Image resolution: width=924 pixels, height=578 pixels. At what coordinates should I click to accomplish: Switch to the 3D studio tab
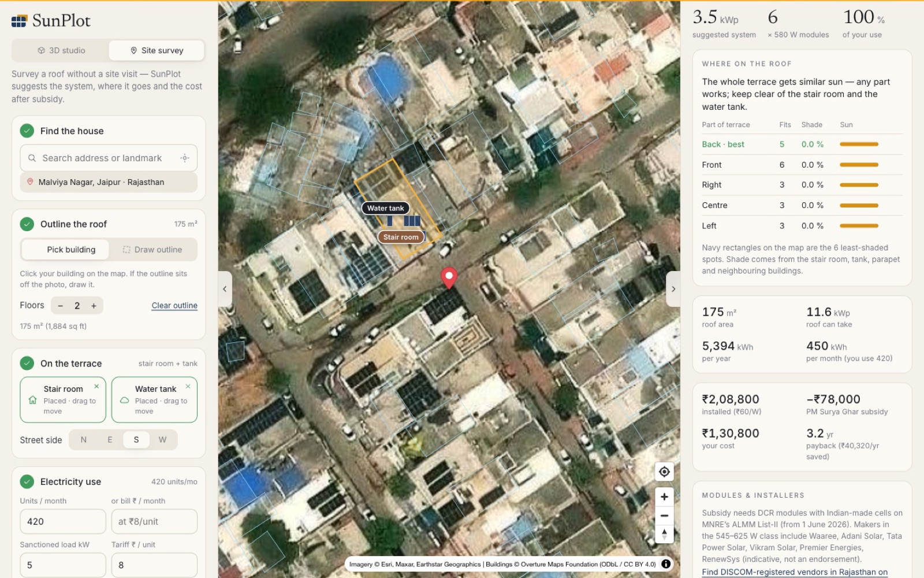[61, 50]
